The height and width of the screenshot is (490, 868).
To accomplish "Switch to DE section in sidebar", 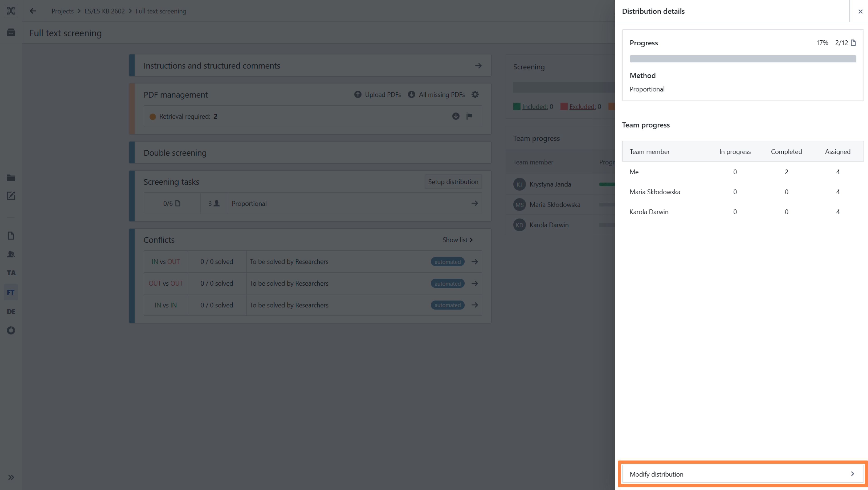I will (x=11, y=311).
